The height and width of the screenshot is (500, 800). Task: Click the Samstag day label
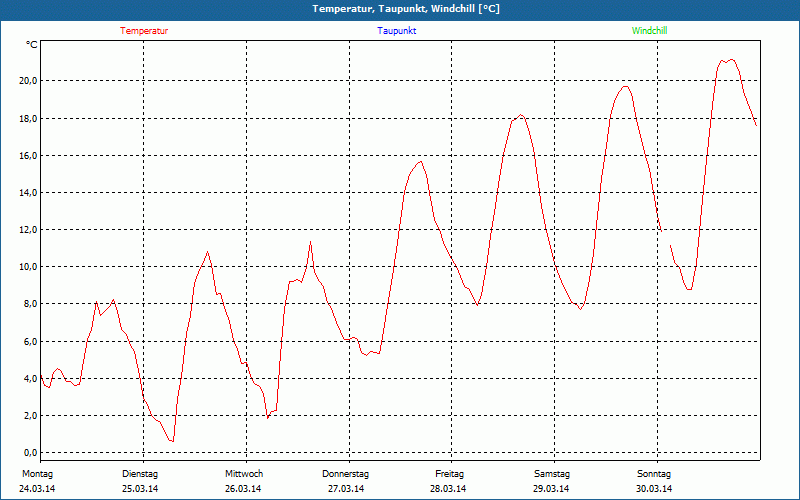[552, 474]
